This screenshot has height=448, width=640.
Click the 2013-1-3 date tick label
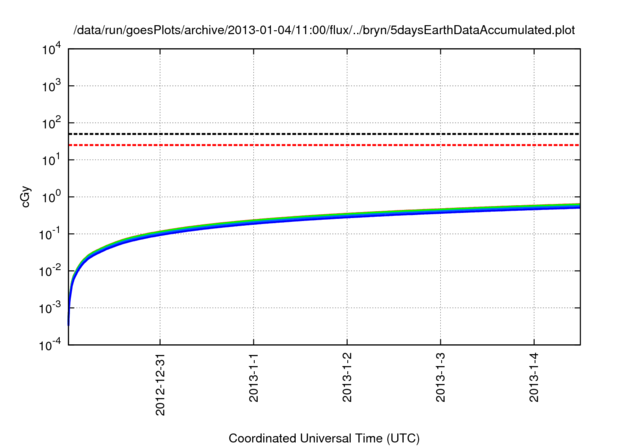coord(440,378)
